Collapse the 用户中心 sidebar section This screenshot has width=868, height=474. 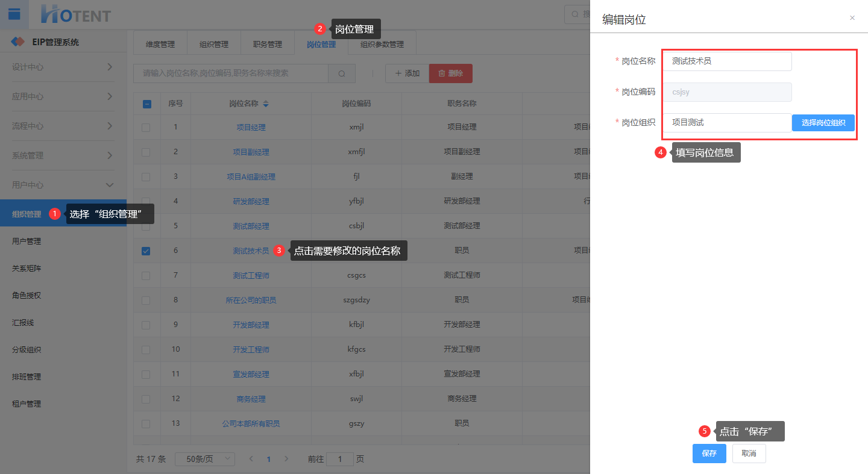pyautogui.click(x=63, y=185)
